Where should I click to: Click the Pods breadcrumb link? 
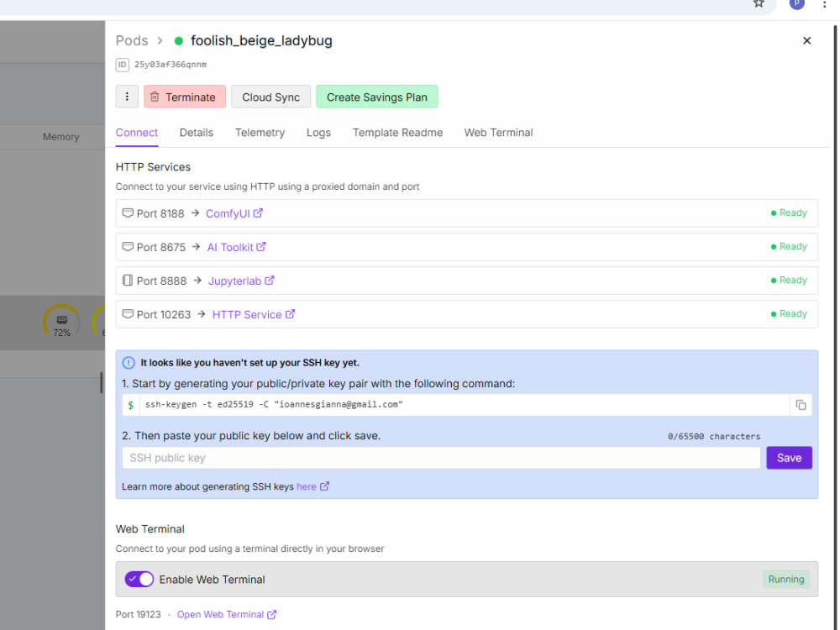(132, 40)
